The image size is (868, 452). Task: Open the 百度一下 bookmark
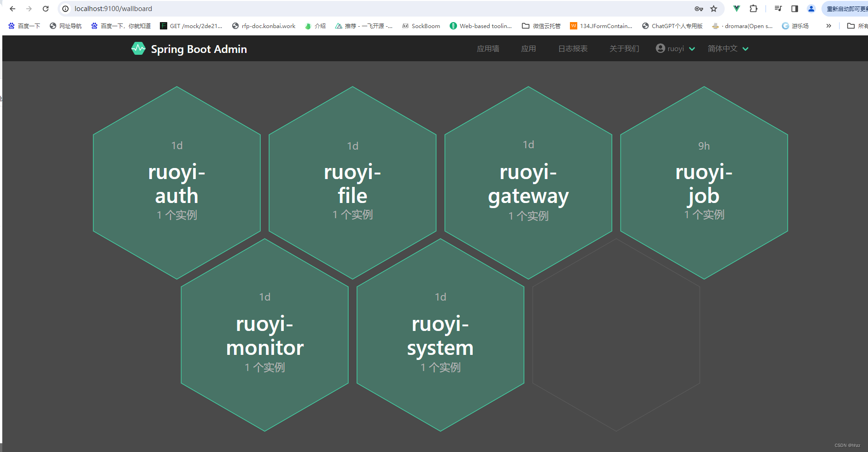coord(24,26)
